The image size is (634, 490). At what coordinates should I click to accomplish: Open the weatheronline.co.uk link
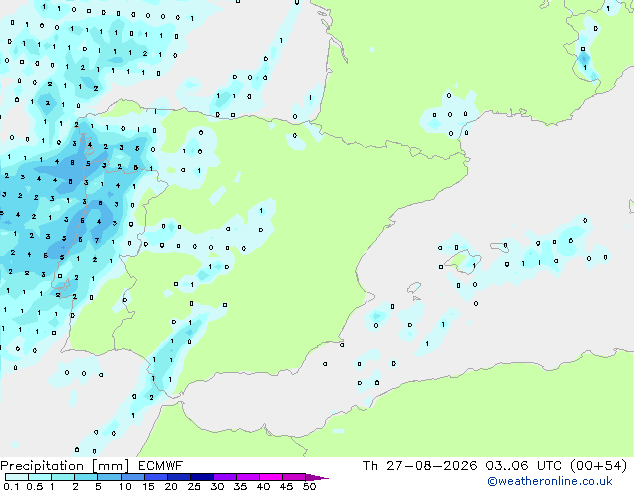(x=550, y=481)
